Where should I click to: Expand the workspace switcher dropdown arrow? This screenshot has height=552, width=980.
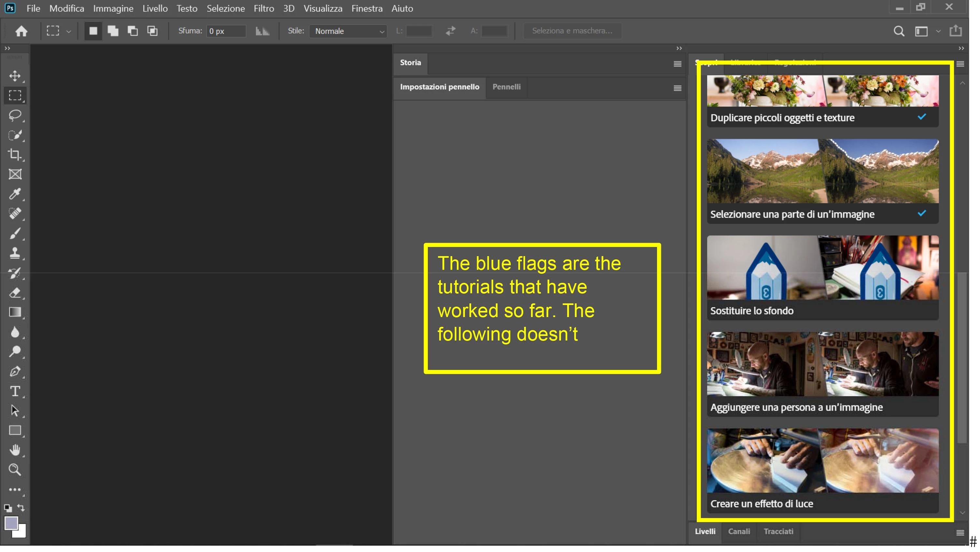(x=938, y=31)
